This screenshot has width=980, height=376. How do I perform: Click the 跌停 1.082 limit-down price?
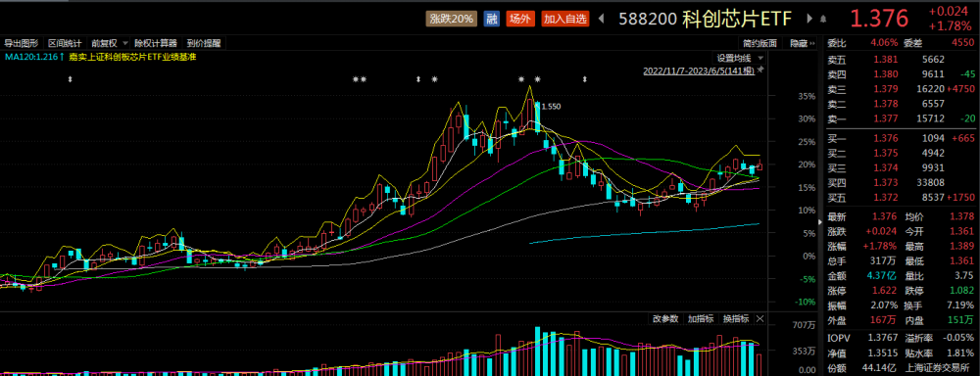tap(962, 291)
